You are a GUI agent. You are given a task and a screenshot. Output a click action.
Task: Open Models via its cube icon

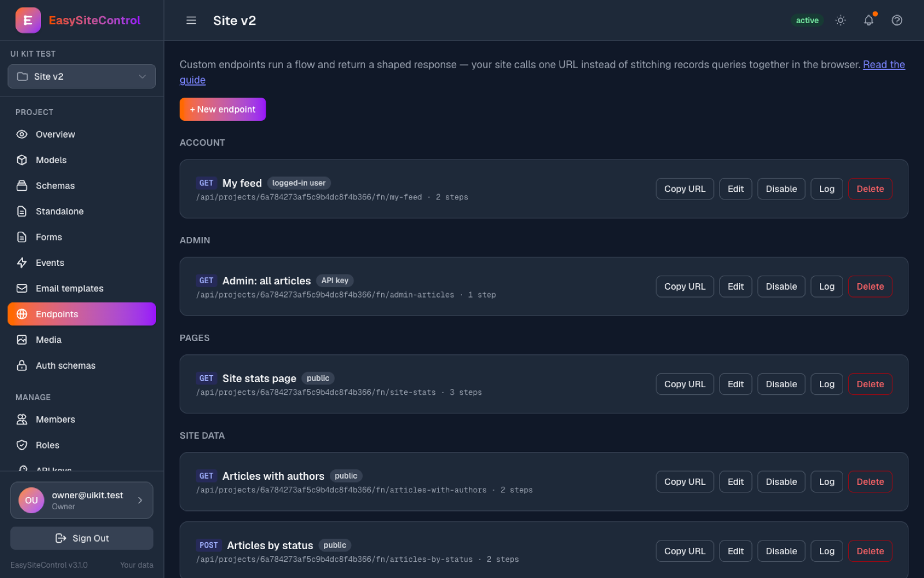pos(22,160)
